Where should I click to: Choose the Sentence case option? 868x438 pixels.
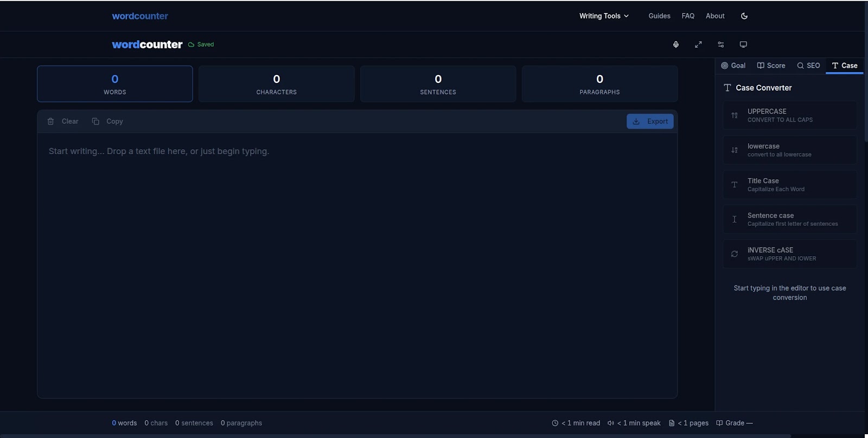click(790, 219)
